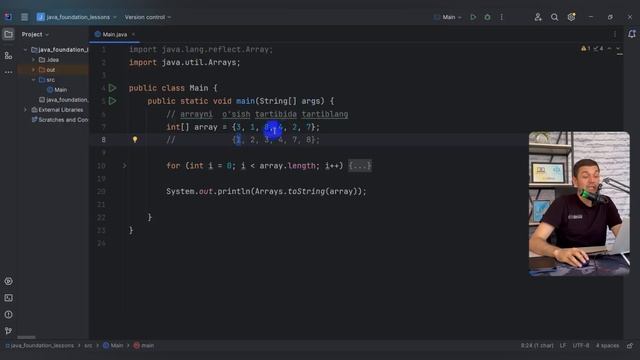Change LF line separator
The height and width of the screenshot is (360, 640).
(563, 345)
